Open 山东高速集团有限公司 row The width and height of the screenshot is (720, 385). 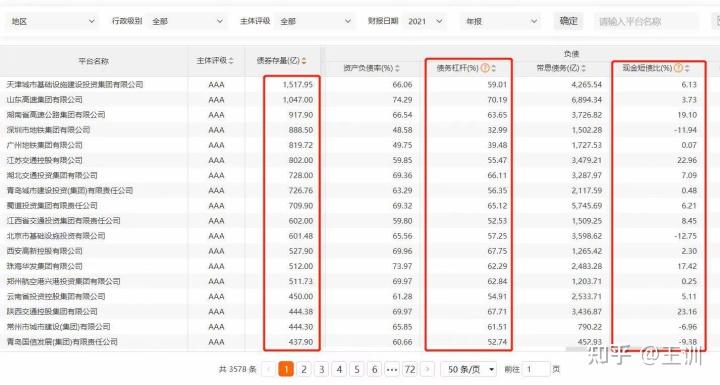[x=360, y=100]
